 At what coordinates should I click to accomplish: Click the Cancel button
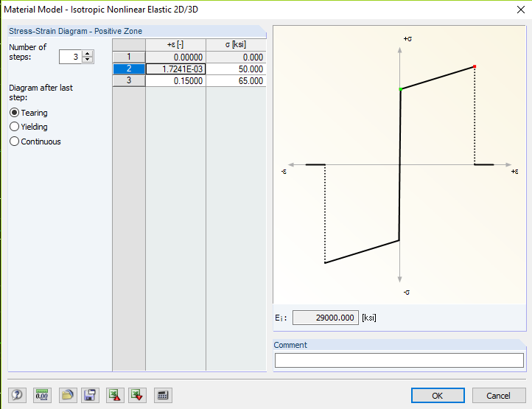click(x=498, y=396)
